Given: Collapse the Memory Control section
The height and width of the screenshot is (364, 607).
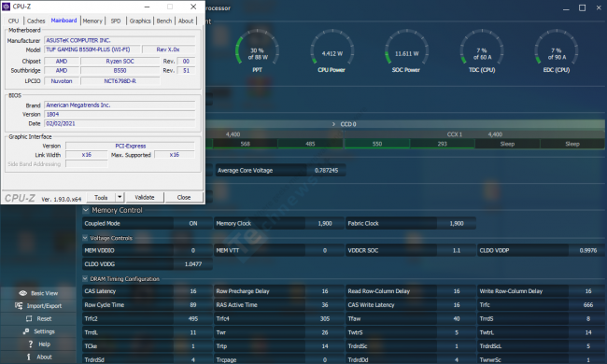Looking at the screenshot, I should tap(86, 210).
